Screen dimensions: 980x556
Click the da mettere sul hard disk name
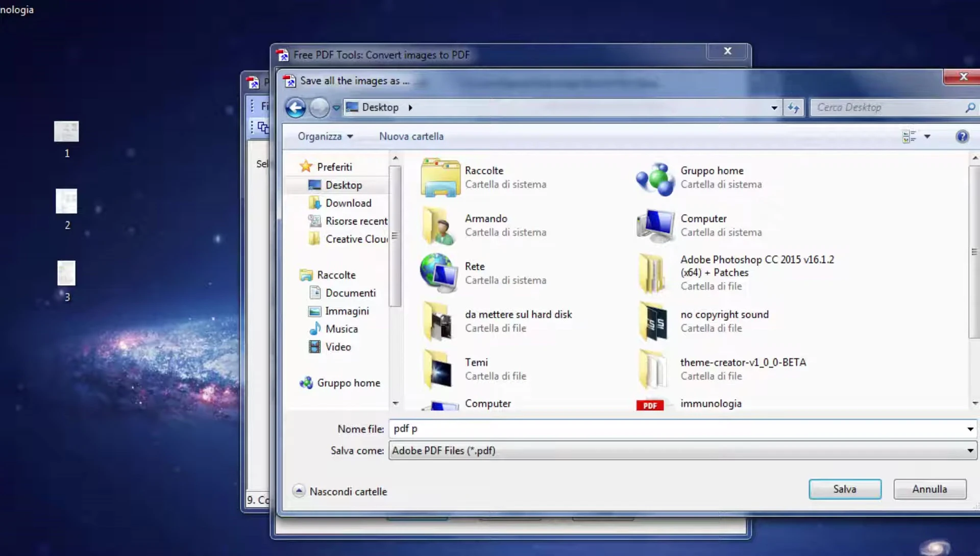(518, 315)
